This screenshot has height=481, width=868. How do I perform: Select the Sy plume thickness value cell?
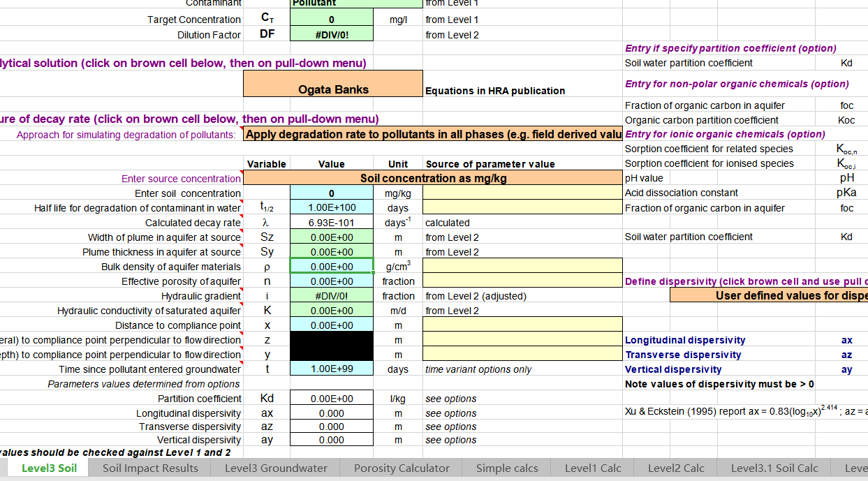(x=332, y=252)
